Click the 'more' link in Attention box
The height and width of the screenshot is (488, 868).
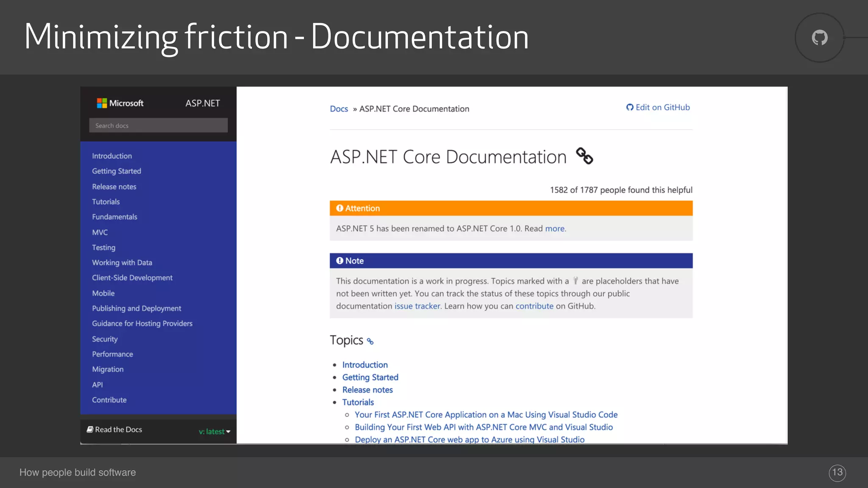click(x=554, y=229)
